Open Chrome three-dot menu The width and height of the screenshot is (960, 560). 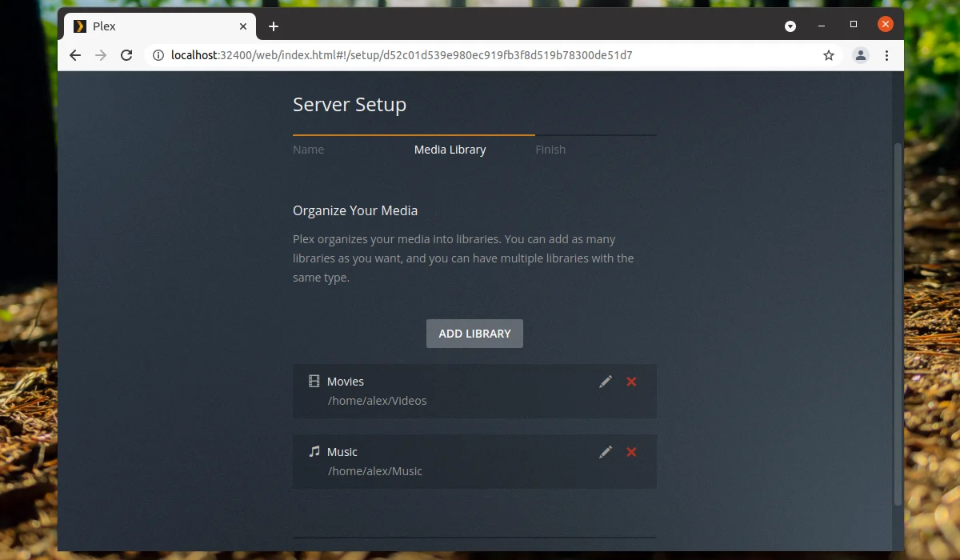[886, 55]
